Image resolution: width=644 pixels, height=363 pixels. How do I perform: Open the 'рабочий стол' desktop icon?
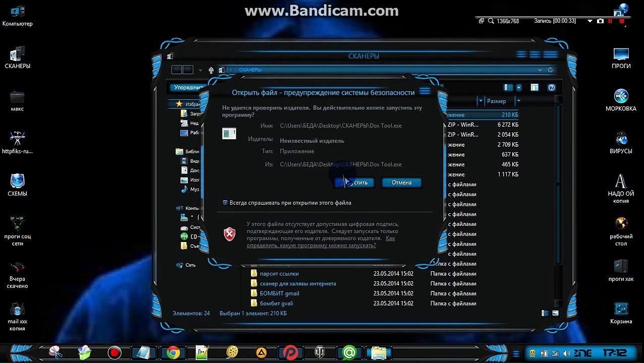pos(621,232)
